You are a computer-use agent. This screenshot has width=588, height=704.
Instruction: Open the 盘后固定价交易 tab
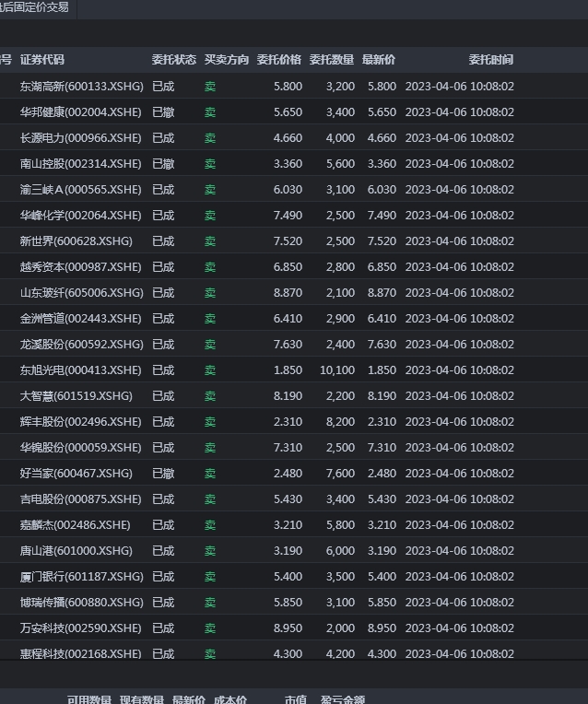[x=35, y=7]
